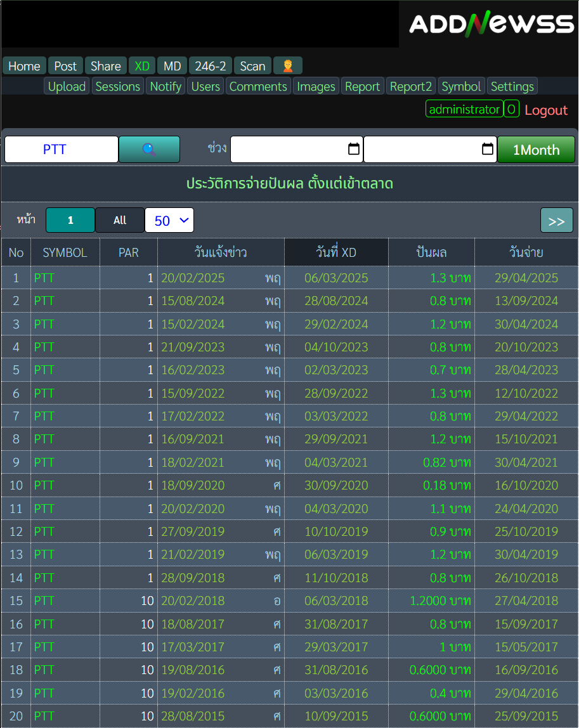579x728 pixels.
Task: Click the 1Month range button
Action: click(x=537, y=150)
